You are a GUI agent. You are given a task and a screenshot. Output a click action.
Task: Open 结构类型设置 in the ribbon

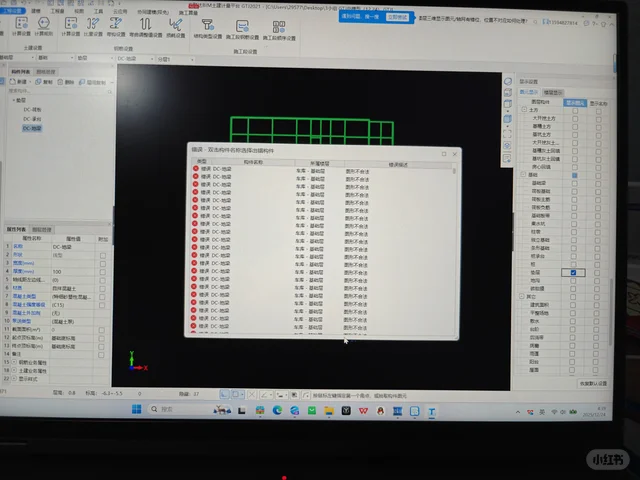[207, 29]
